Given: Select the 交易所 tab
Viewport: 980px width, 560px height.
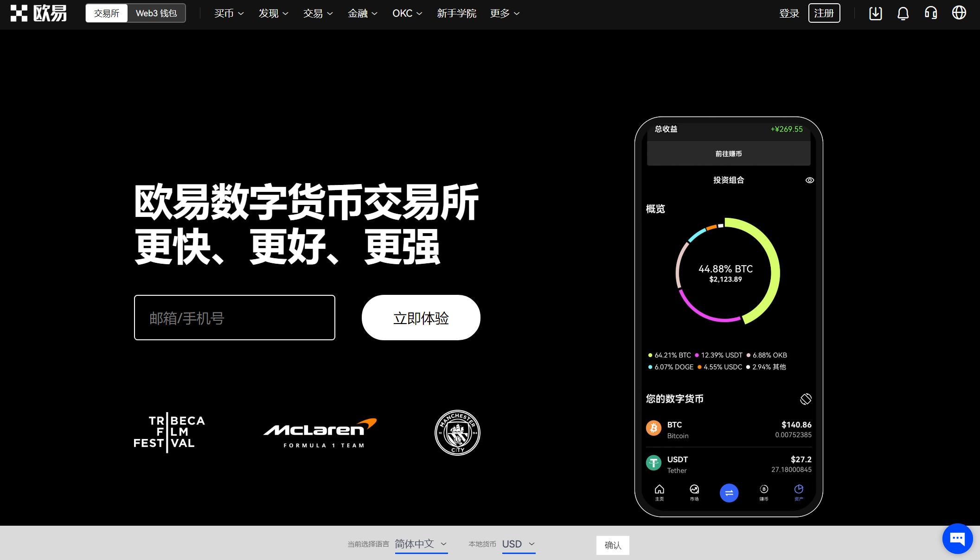Looking at the screenshot, I should point(107,13).
